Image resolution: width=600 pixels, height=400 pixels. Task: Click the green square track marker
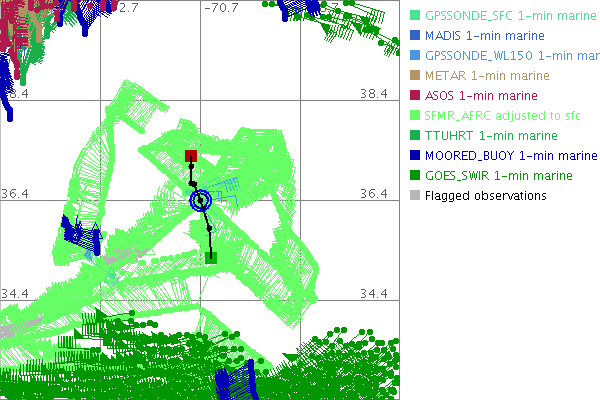(x=211, y=257)
